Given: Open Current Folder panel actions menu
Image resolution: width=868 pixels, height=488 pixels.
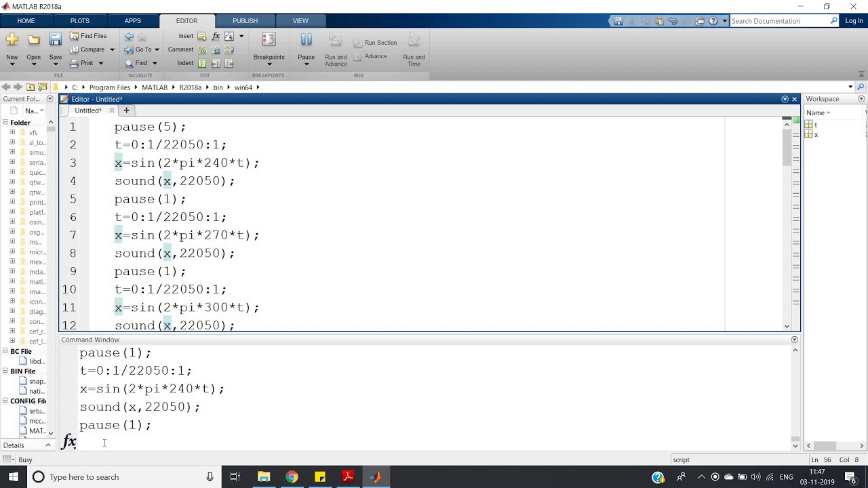Looking at the screenshot, I should click(x=50, y=99).
